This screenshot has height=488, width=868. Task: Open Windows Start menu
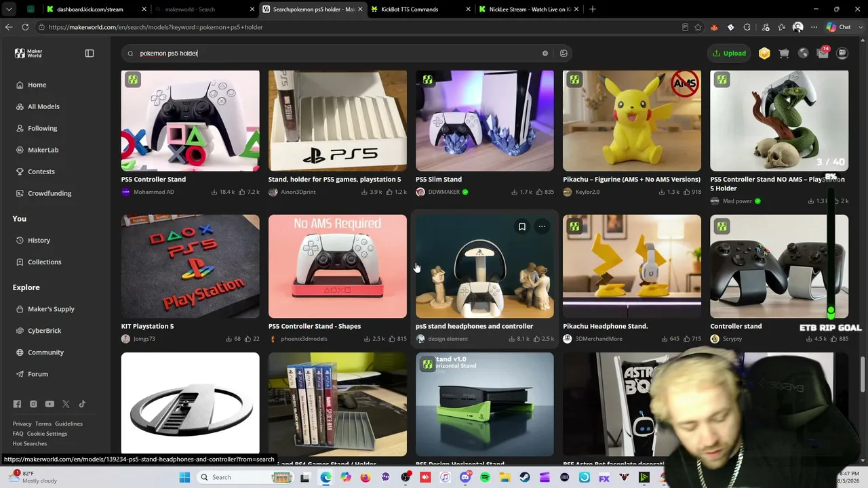coord(184,477)
